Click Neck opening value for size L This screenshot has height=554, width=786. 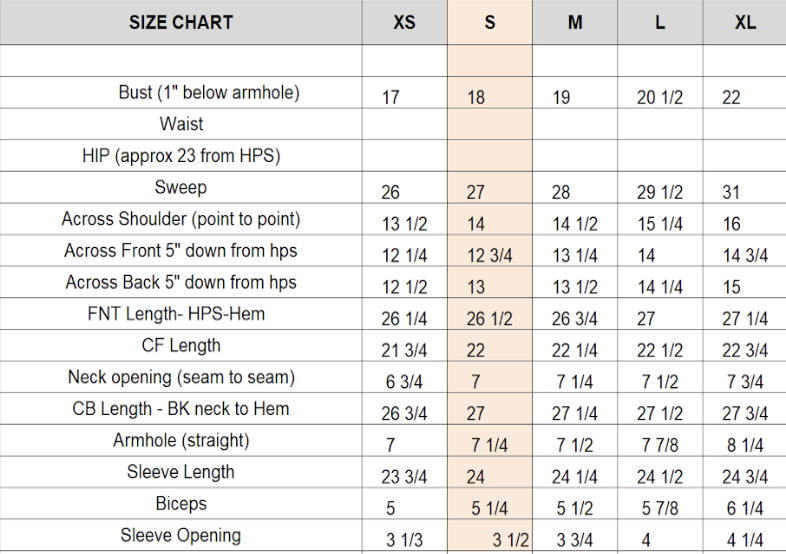[660, 383]
